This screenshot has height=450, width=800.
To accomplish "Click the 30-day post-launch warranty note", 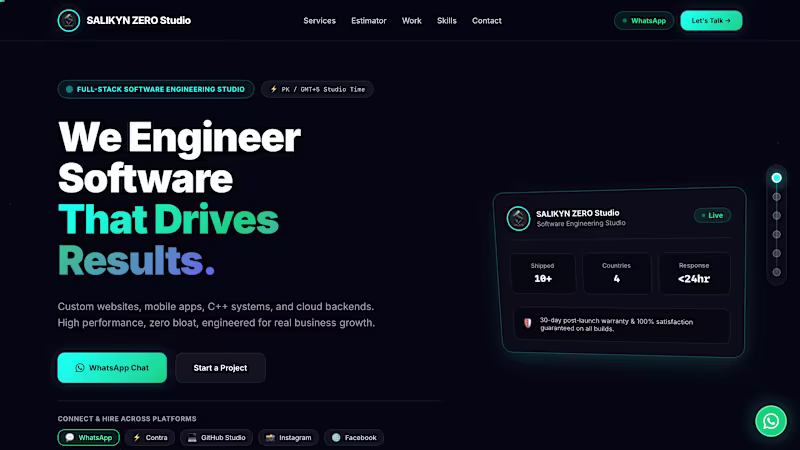I will tap(622, 325).
